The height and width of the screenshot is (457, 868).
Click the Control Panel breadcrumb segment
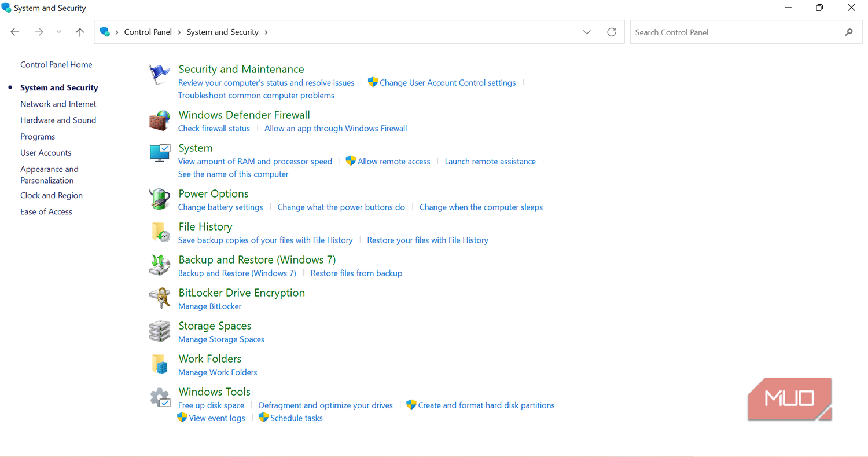pyautogui.click(x=148, y=32)
